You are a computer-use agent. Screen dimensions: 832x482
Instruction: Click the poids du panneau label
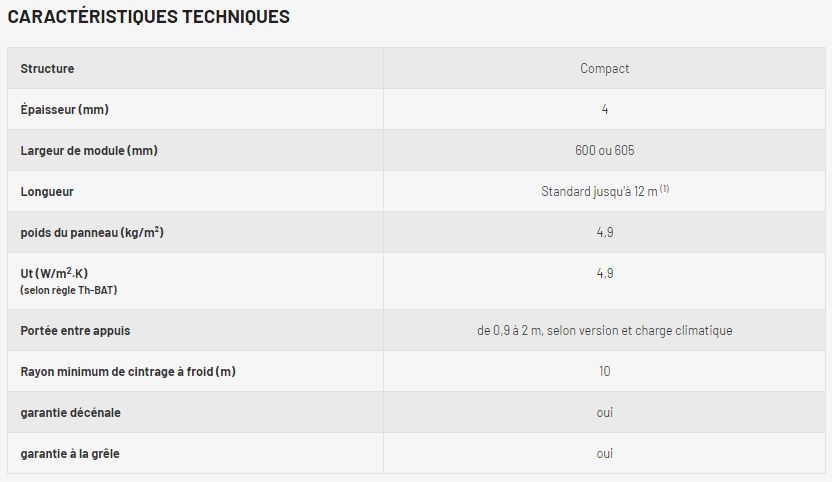tap(92, 232)
